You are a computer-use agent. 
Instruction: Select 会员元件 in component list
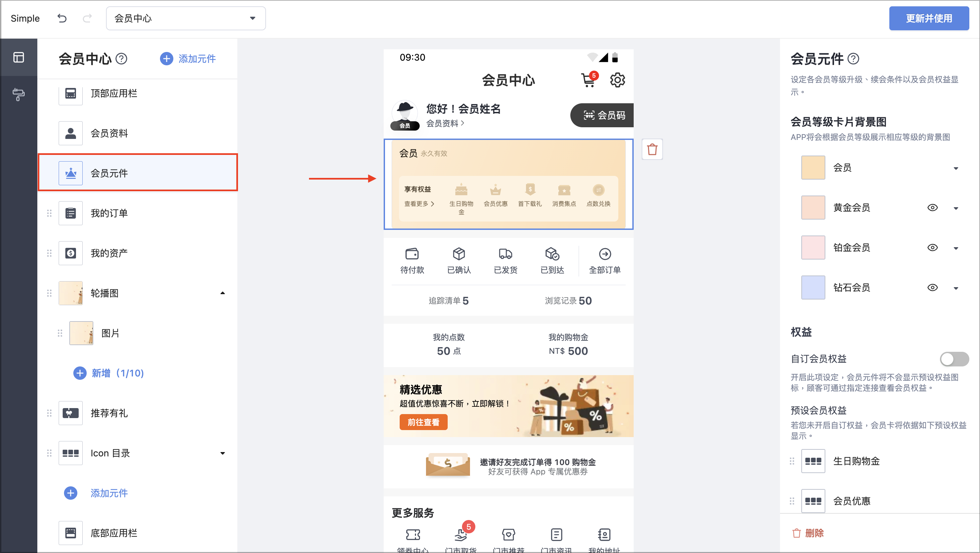pyautogui.click(x=138, y=172)
